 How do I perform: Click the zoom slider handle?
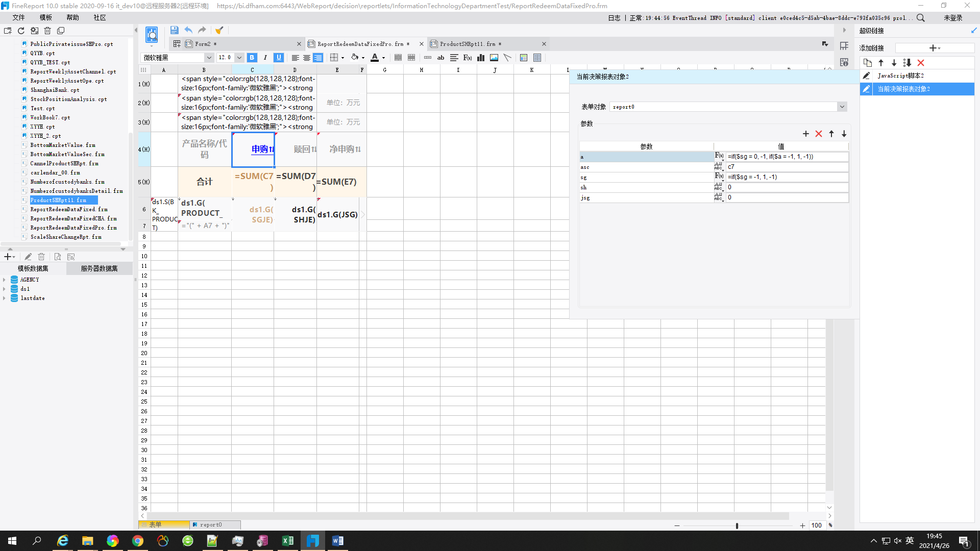pos(737,525)
